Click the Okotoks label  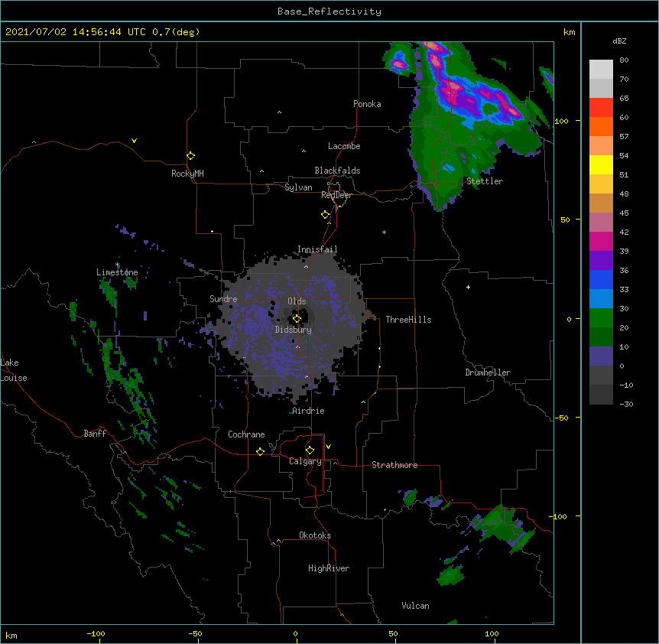coord(315,535)
